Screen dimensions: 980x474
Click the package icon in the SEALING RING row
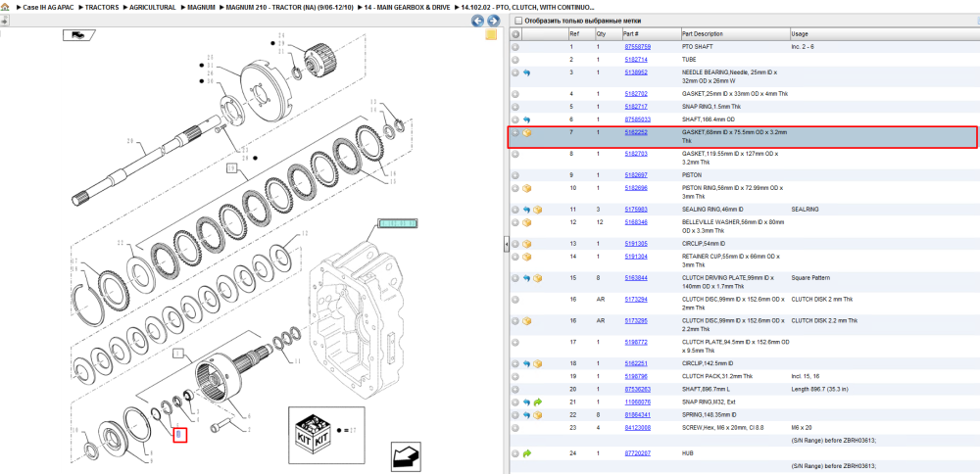[537, 210]
